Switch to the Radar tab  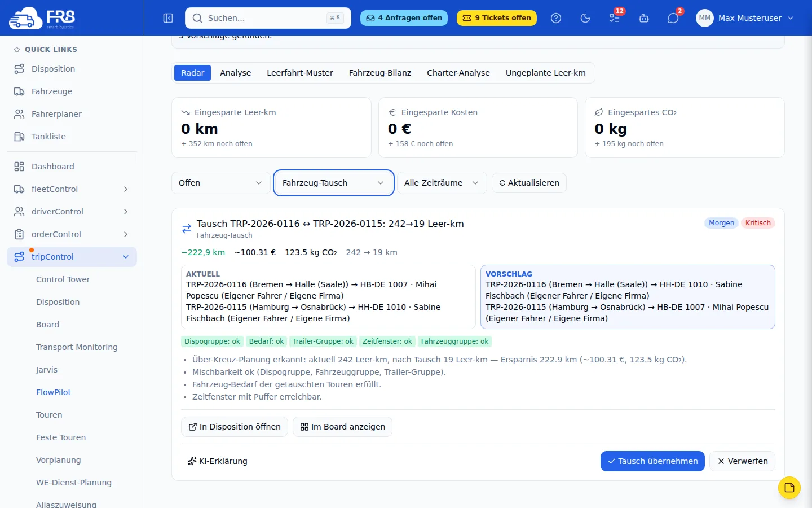192,73
